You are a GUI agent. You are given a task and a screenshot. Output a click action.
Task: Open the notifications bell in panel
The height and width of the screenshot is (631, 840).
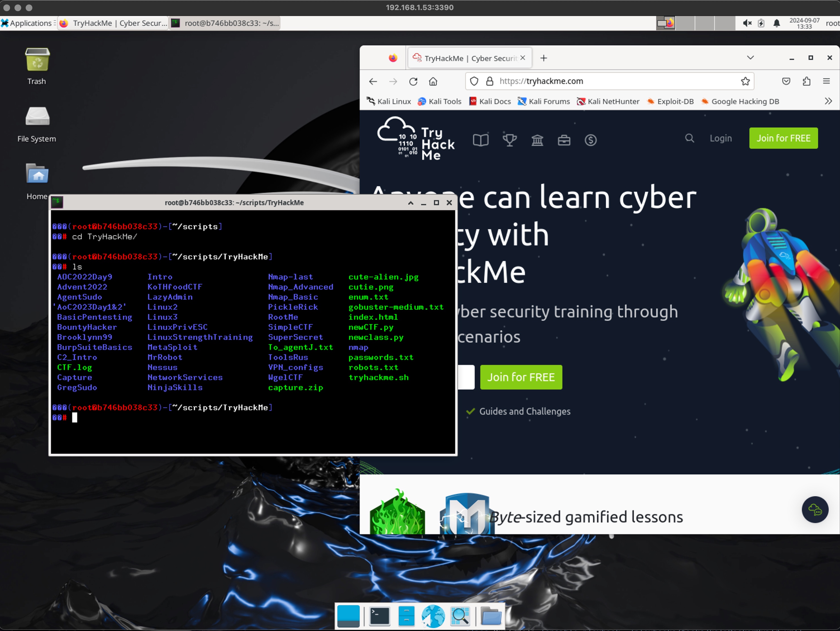tap(777, 23)
